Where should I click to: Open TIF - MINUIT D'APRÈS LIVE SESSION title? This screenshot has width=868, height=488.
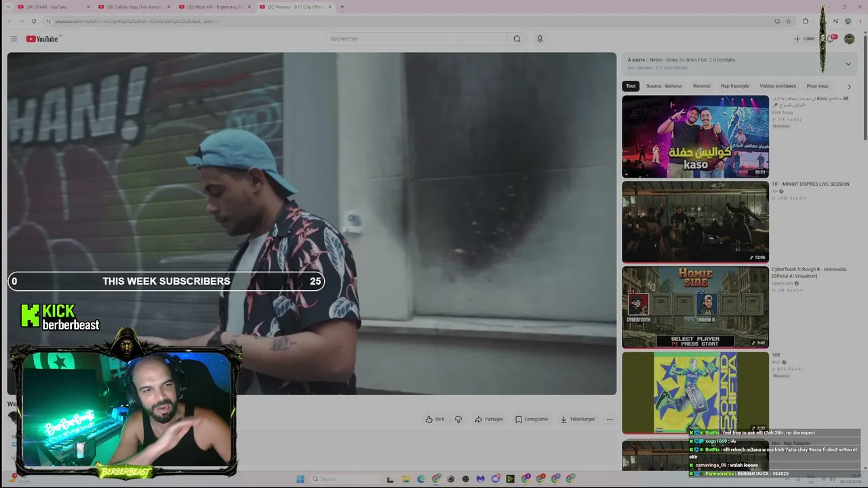click(x=810, y=184)
